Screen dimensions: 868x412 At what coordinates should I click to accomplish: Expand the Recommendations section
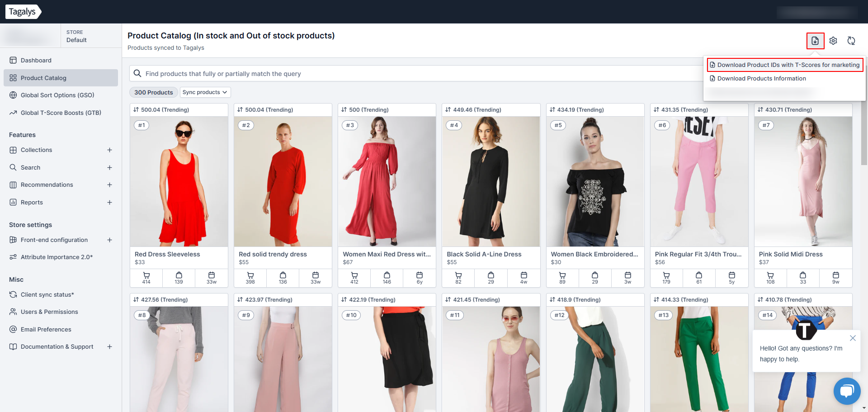[x=109, y=185]
